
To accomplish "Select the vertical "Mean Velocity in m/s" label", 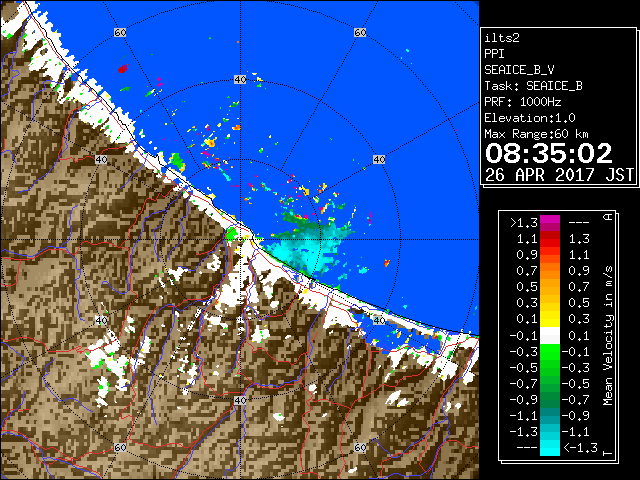I will click(x=608, y=335).
